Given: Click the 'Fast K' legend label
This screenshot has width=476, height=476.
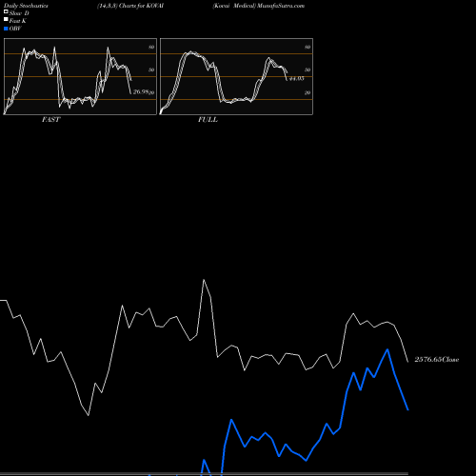Looking at the screenshot, I should 18,21.
